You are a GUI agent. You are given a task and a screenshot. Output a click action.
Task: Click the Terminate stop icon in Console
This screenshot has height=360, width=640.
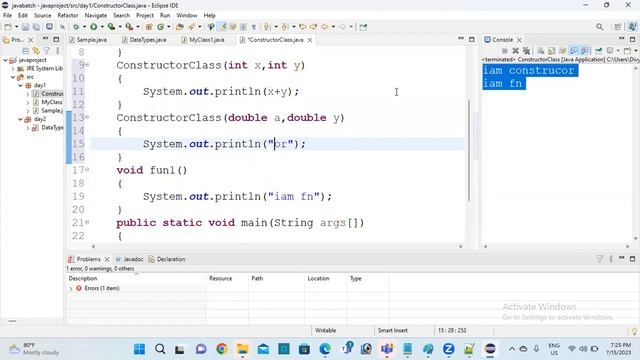[504, 51]
